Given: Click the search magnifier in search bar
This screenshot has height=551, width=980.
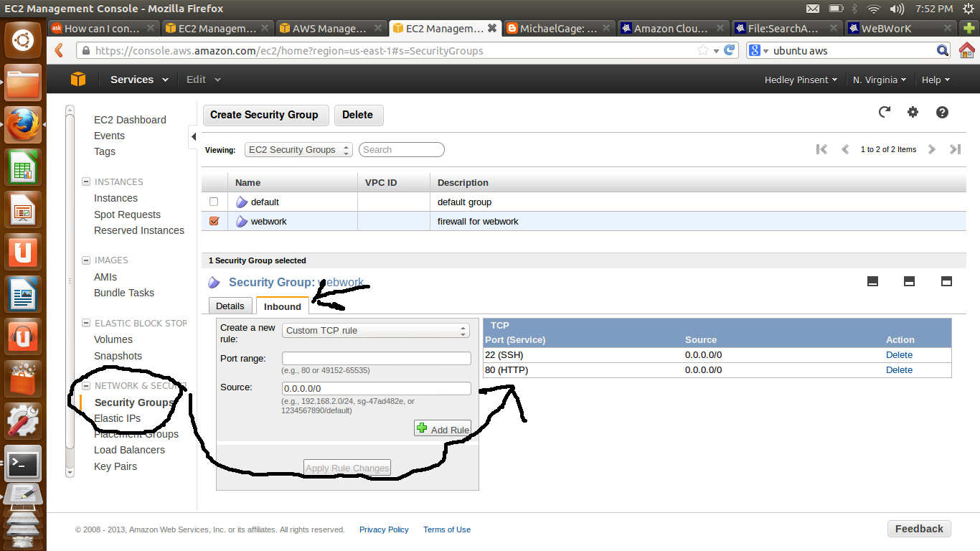Looking at the screenshot, I should pos(943,50).
